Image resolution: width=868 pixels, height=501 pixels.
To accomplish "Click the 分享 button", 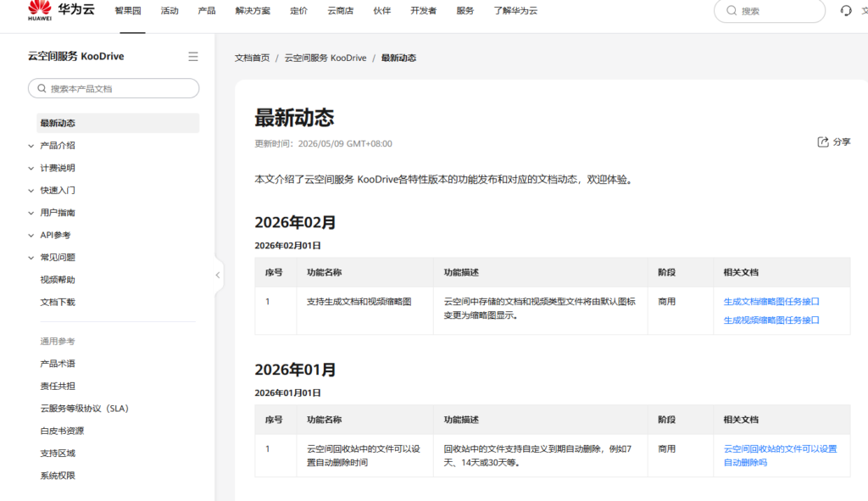I will pyautogui.click(x=834, y=142).
